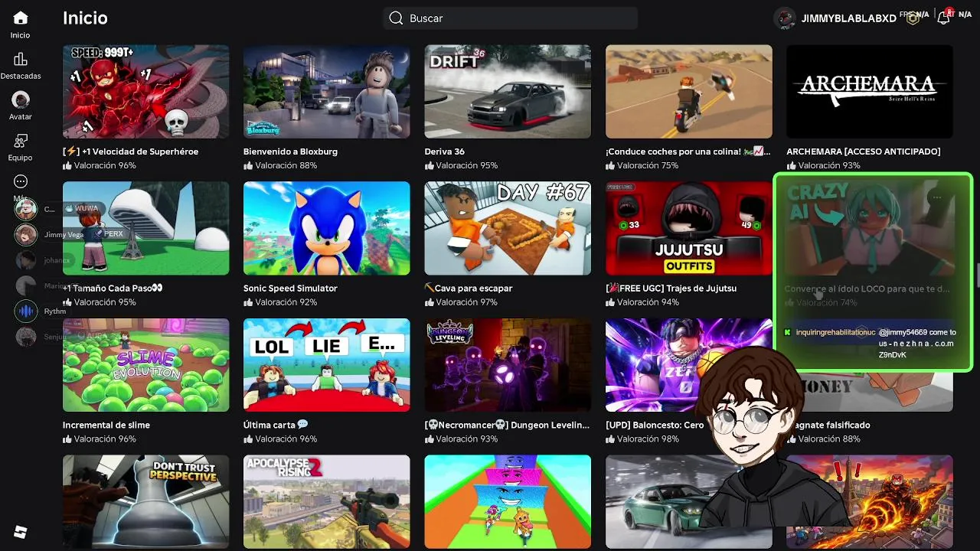Viewport: 980px width, 551px height.
Task: Open the motorcycle hill driving game thumbnail
Action: 689,92
